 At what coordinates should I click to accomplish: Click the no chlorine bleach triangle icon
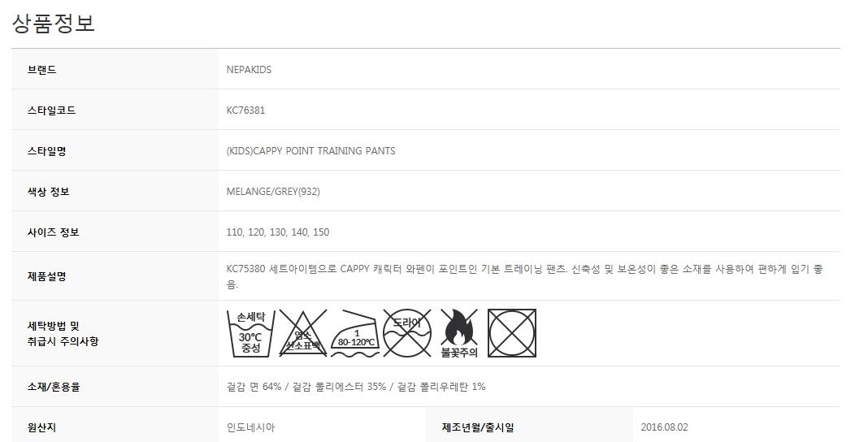click(302, 333)
